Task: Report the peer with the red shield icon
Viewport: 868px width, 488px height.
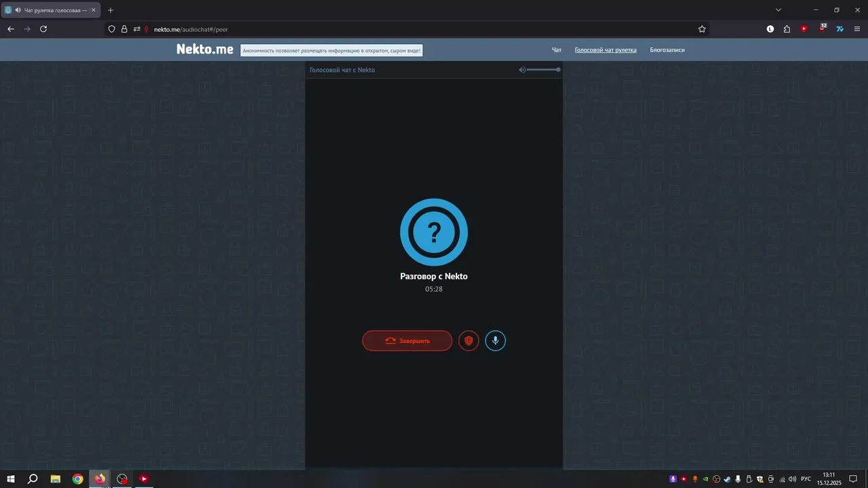Action: [x=469, y=340]
